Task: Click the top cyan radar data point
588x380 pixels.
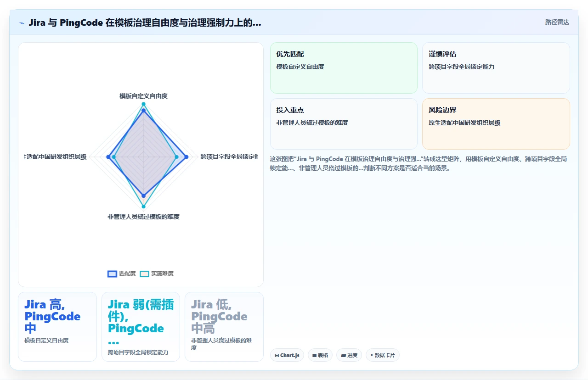Action: (x=143, y=104)
